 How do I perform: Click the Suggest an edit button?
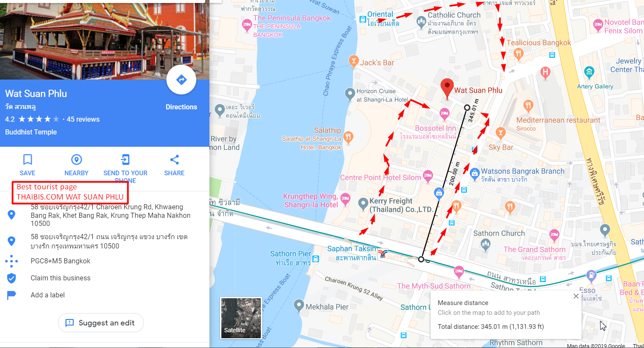101,323
